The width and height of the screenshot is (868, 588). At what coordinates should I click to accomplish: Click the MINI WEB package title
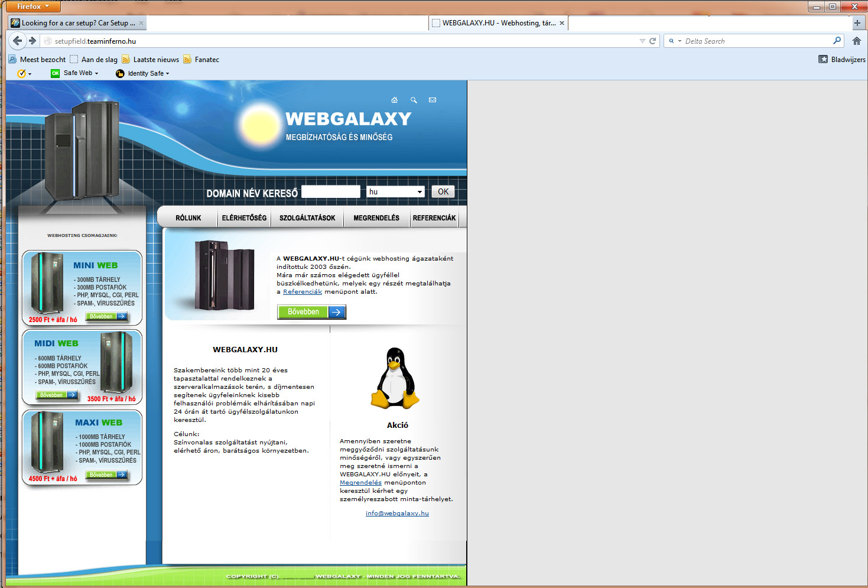96,265
